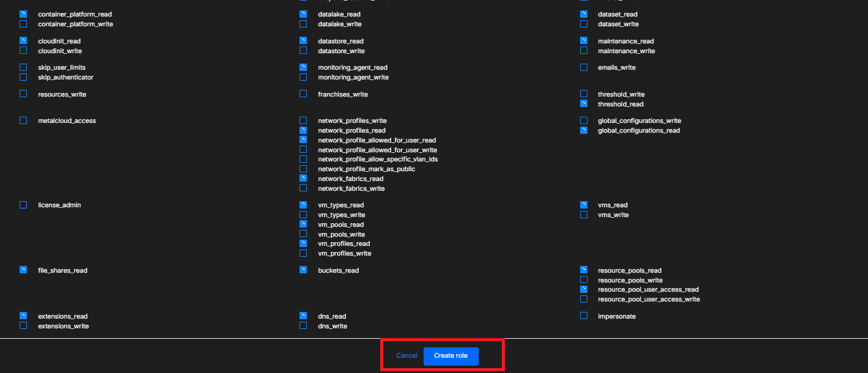Enable the metalcloud_access checkbox
Image resolution: width=868 pixels, height=373 pixels.
pos(23,120)
